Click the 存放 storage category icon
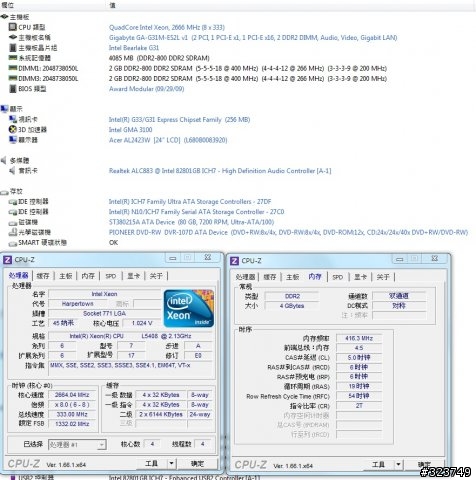The height and width of the screenshot is (480, 476). (x=4, y=192)
